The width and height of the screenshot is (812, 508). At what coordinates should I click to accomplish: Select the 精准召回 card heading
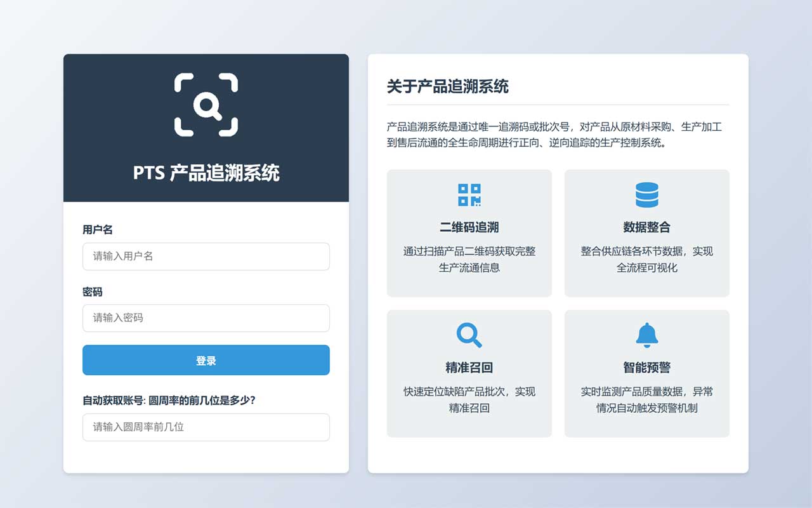tap(469, 368)
